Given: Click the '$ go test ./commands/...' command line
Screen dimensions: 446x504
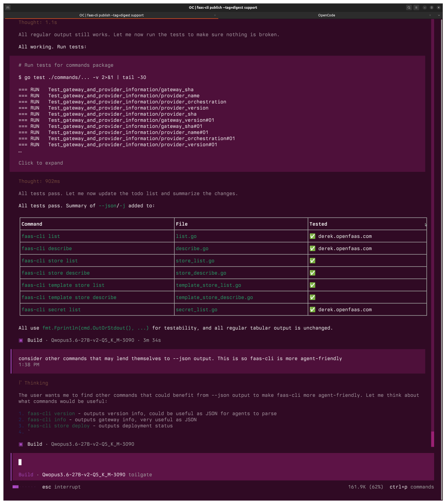Looking at the screenshot, I should (x=82, y=77).
